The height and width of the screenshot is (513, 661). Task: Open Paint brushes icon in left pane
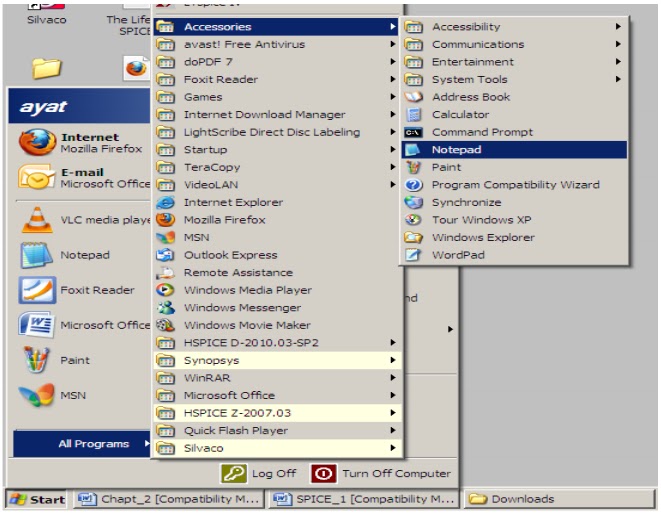click(x=36, y=360)
